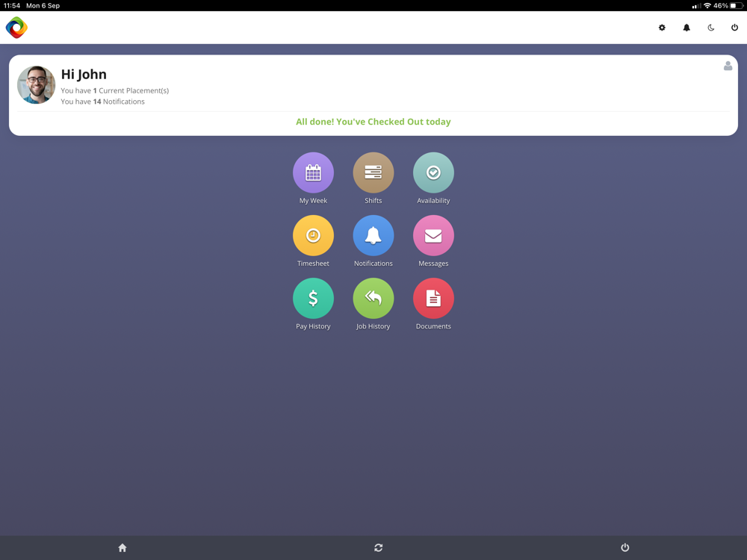Click the profile person icon on card

pyautogui.click(x=728, y=66)
